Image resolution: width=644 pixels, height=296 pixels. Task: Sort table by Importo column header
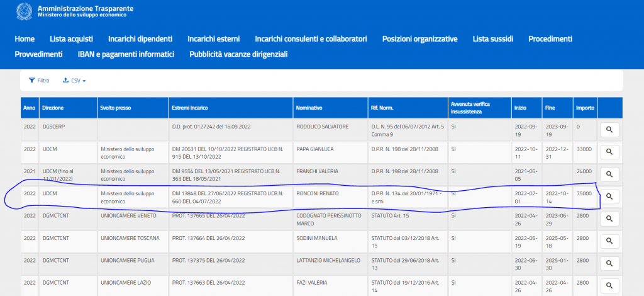coord(585,108)
